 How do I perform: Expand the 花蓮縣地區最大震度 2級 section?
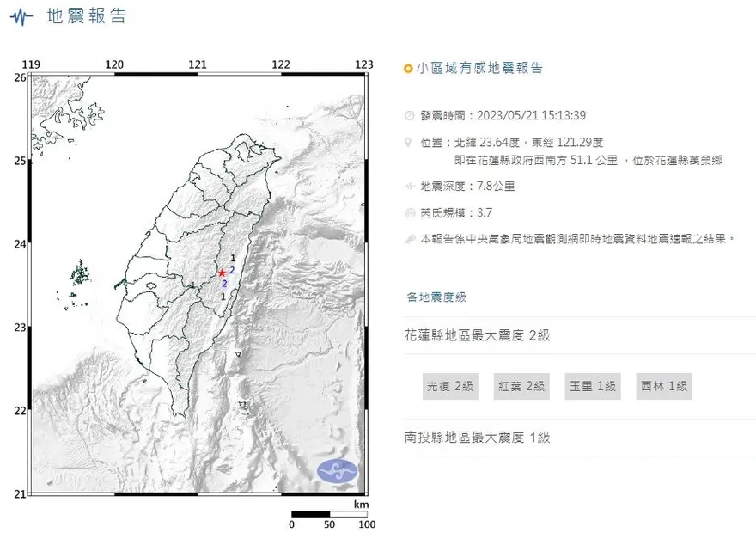[x=477, y=335]
